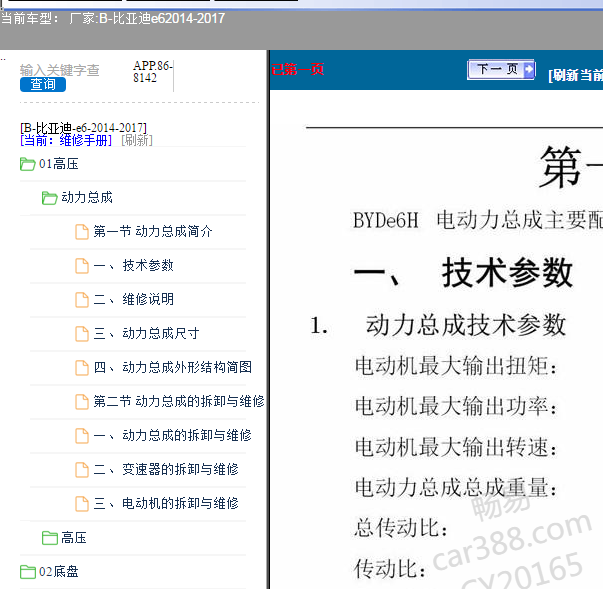
Task: Focus the 输入关键字查 keyword search field
Action: tap(60, 70)
